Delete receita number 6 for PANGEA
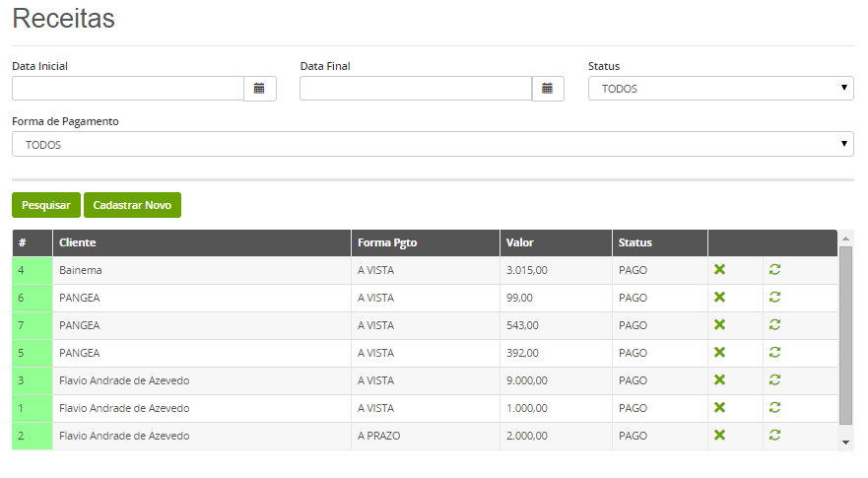 pyautogui.click(x=719, y=298)
